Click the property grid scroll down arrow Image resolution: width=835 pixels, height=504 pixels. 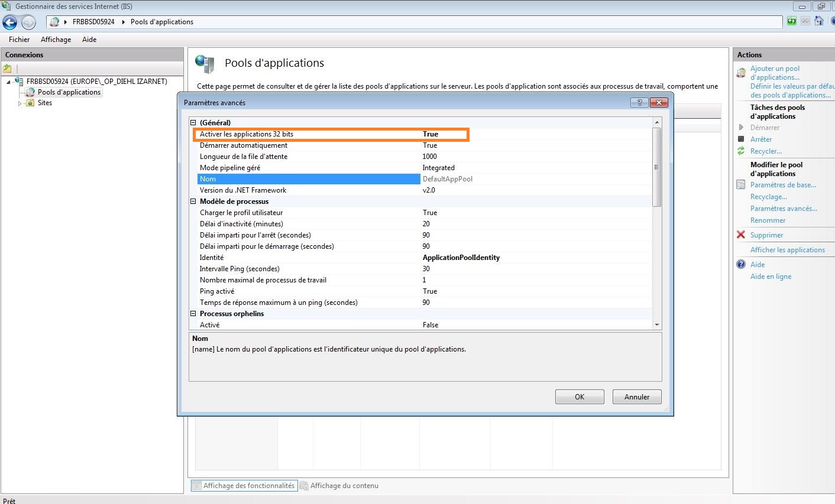point(656,325)
